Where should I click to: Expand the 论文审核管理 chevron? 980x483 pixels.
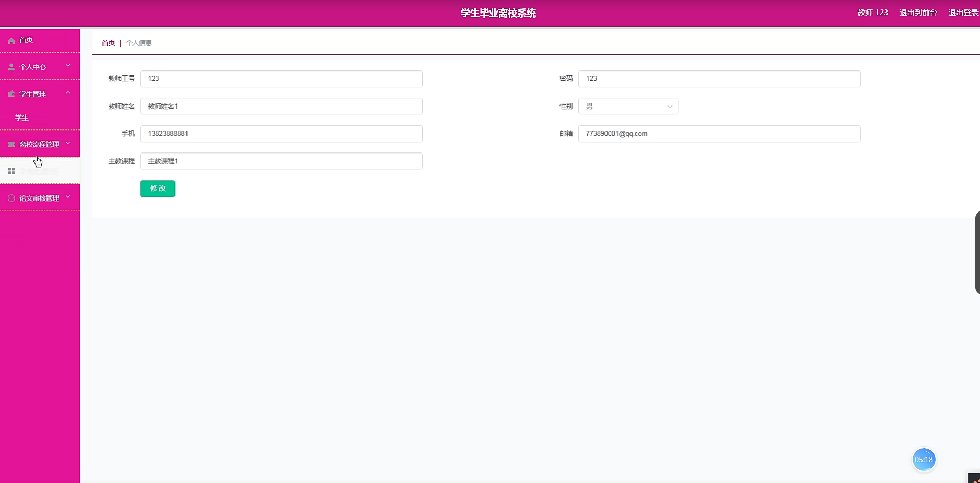coord(68,197)
